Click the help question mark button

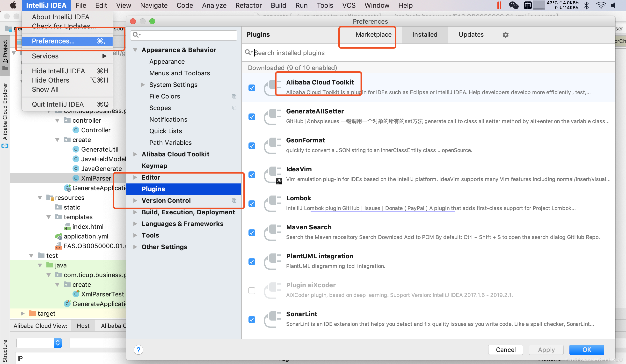pyautogui.click(x=138, y=350)
